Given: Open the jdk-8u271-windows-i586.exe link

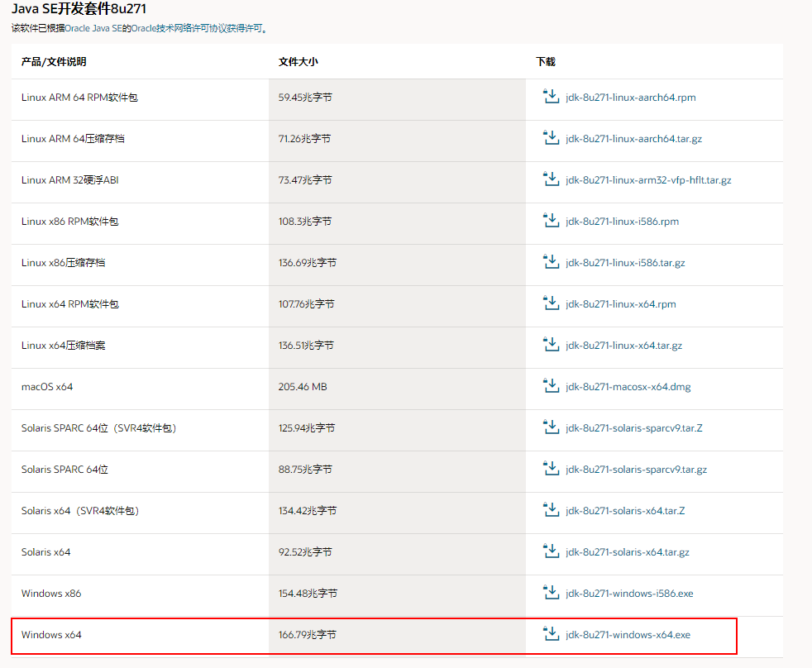Looking at the screenshot, I should [629, 594].
